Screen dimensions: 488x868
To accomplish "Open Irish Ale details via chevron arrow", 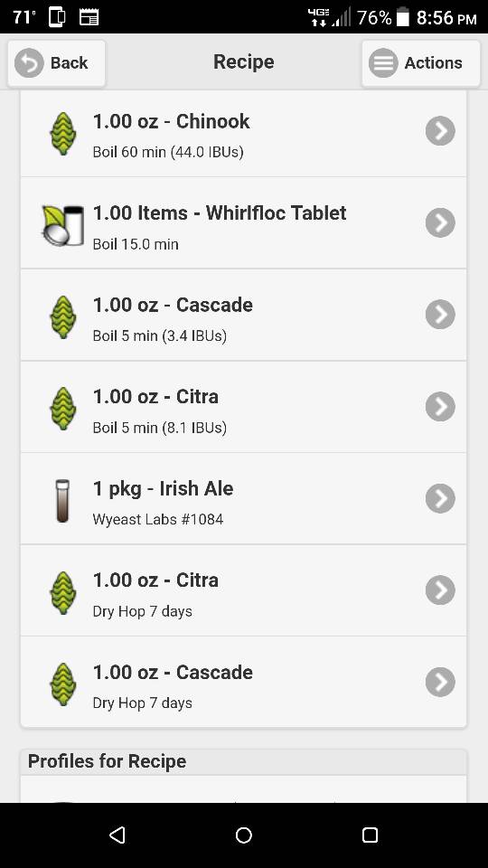I will tap(440, 498).
